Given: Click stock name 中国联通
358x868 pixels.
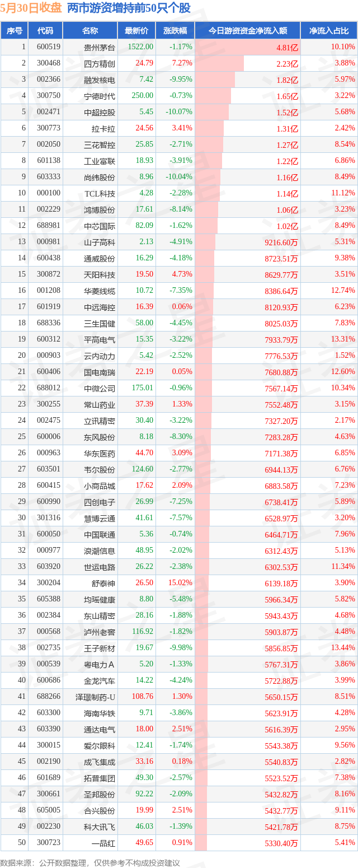Looking at the screenshot, I should [x=100, y=535].
